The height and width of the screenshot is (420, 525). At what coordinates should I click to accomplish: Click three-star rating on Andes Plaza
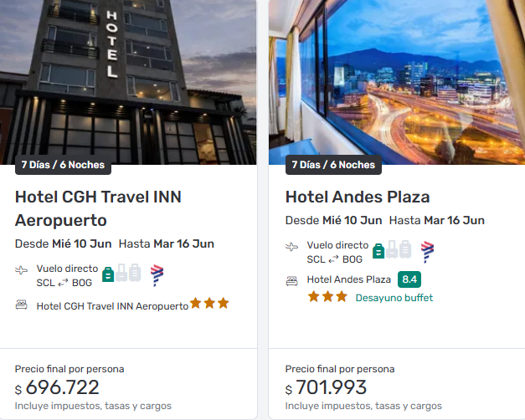pos(327,297)
